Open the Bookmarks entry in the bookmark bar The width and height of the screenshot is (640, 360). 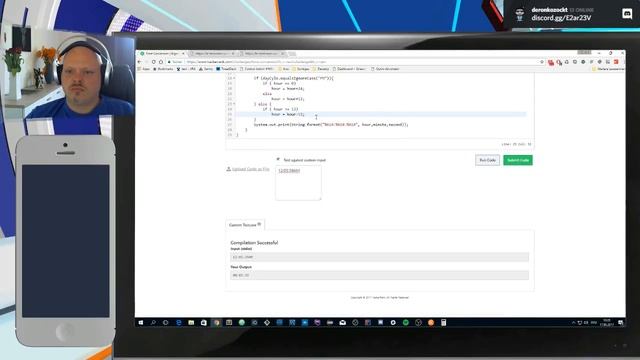click(x=163, y=69)
